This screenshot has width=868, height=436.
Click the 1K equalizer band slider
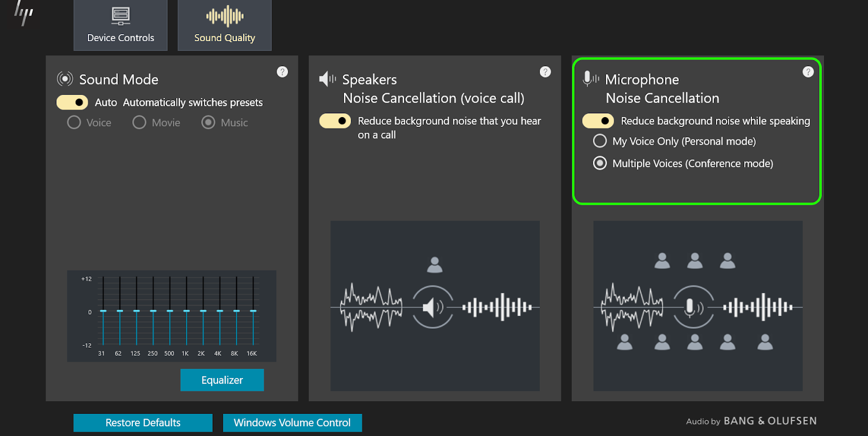click(x=187, y=311)
